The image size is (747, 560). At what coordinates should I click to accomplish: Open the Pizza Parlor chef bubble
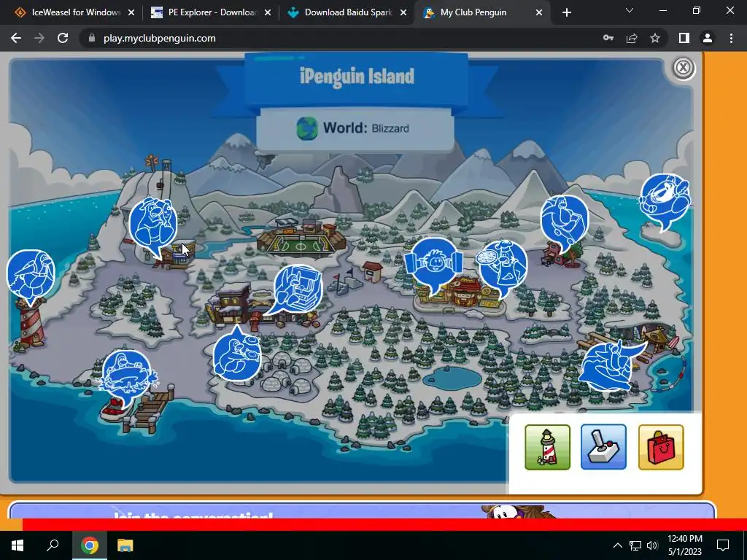(x=502, y=267)
